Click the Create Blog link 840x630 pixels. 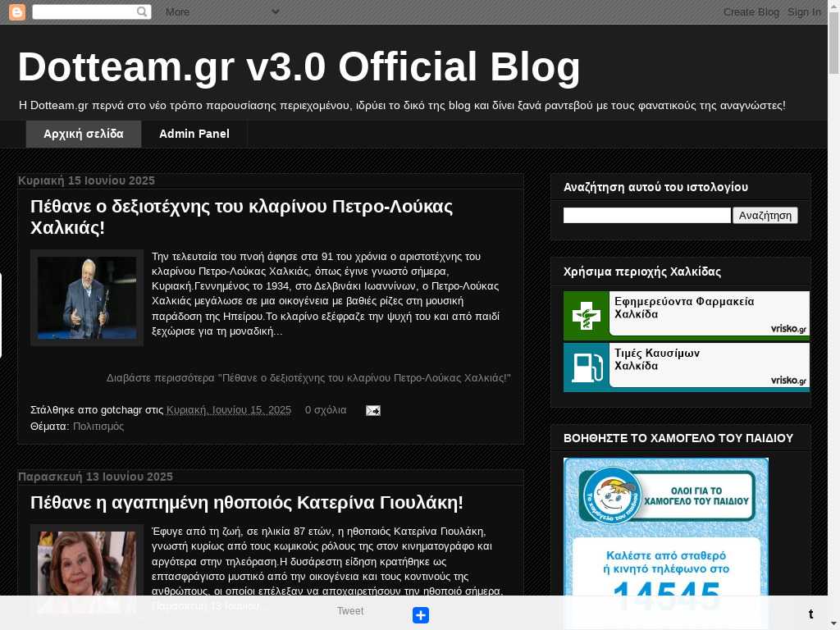pyautogui.click(x=751, y=11)
